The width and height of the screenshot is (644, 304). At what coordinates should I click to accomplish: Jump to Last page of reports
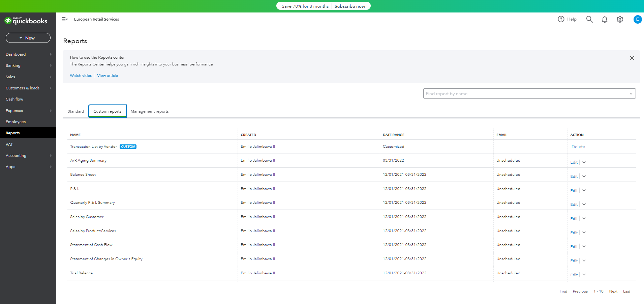point(626,291)
